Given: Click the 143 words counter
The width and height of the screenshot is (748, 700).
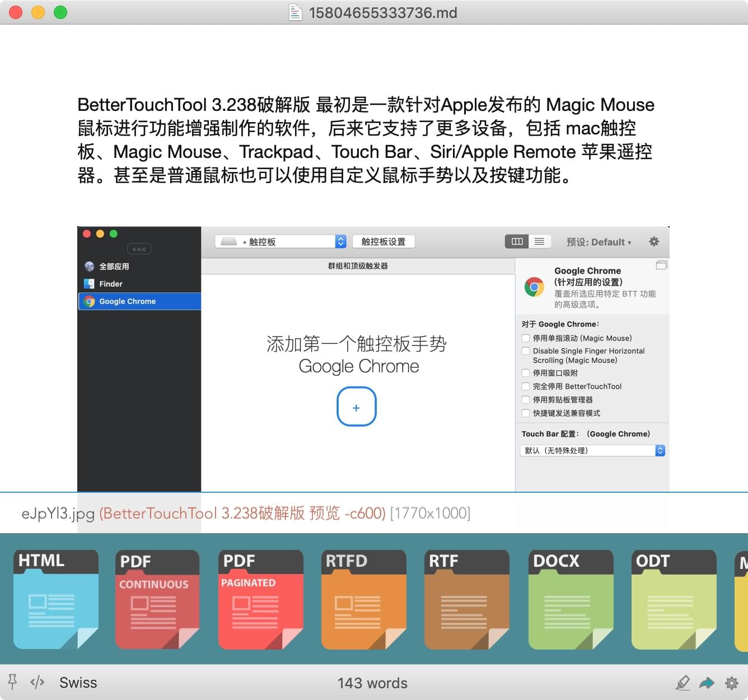Looking at the screenshot, I should pos(372,683).
